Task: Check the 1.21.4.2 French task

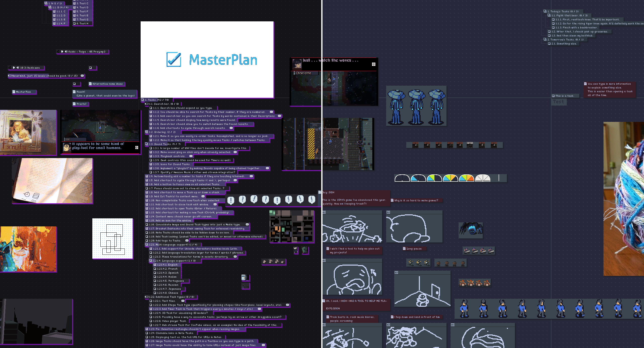Action: (155, 269)
